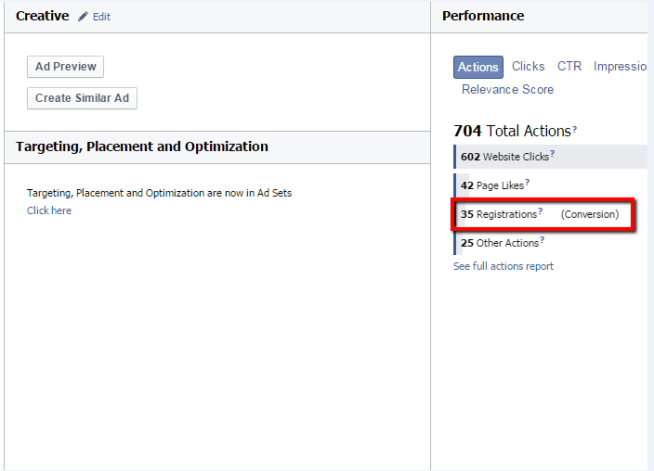Click the 42 Page Likes row label
654x471 pixels.
[x=491, y=185]
